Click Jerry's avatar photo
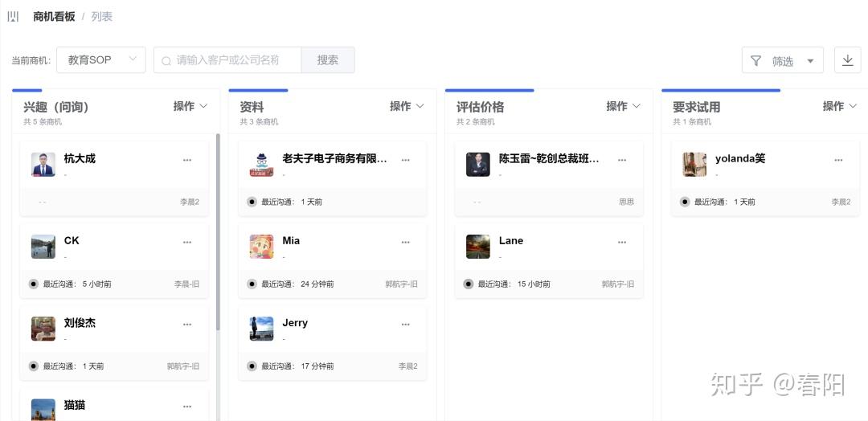This screenshot has height=421, width=868. 262,329
